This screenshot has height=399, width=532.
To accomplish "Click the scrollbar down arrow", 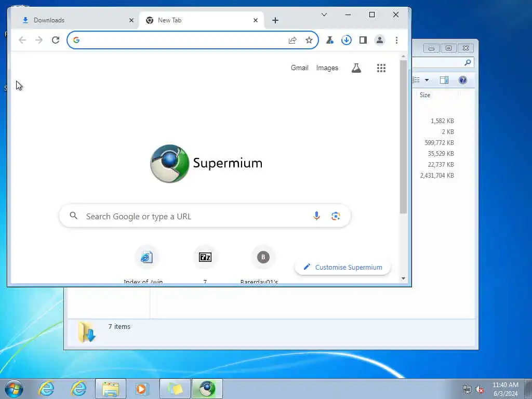I will (x=403, y=278).
